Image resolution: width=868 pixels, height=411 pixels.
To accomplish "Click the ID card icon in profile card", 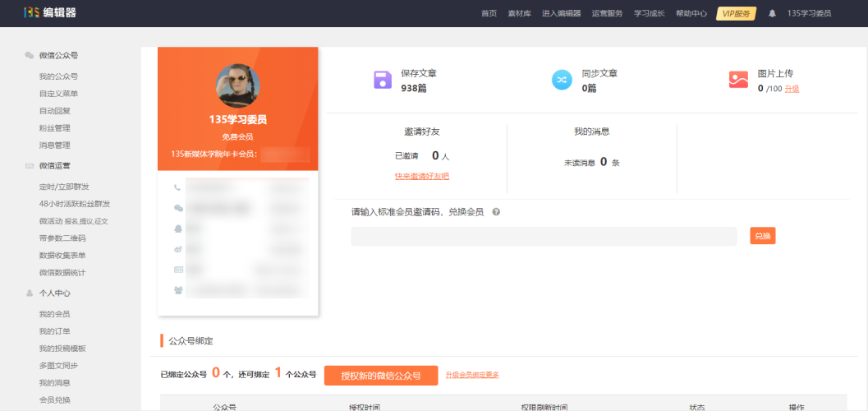I will (x=178, y=269).
